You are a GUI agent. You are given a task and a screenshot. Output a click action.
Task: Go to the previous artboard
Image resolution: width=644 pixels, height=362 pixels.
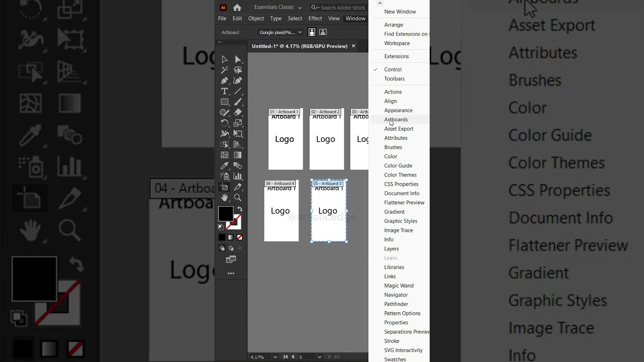coord(293,357)
